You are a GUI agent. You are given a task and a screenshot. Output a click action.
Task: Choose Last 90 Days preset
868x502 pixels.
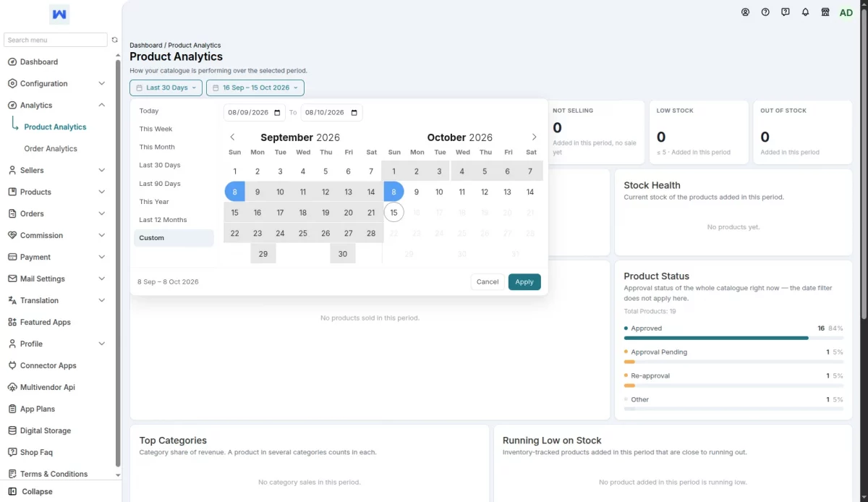(174, 184)
